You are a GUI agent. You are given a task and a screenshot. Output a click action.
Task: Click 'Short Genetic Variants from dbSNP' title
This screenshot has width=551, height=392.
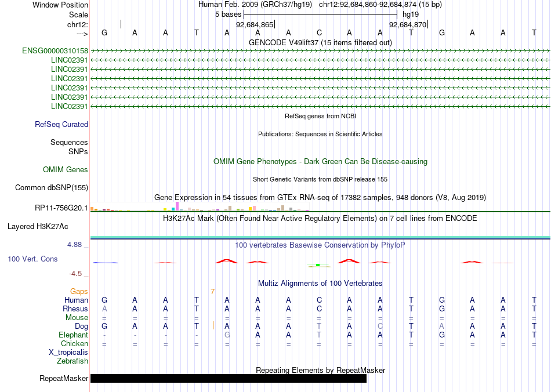pos(321,179)
